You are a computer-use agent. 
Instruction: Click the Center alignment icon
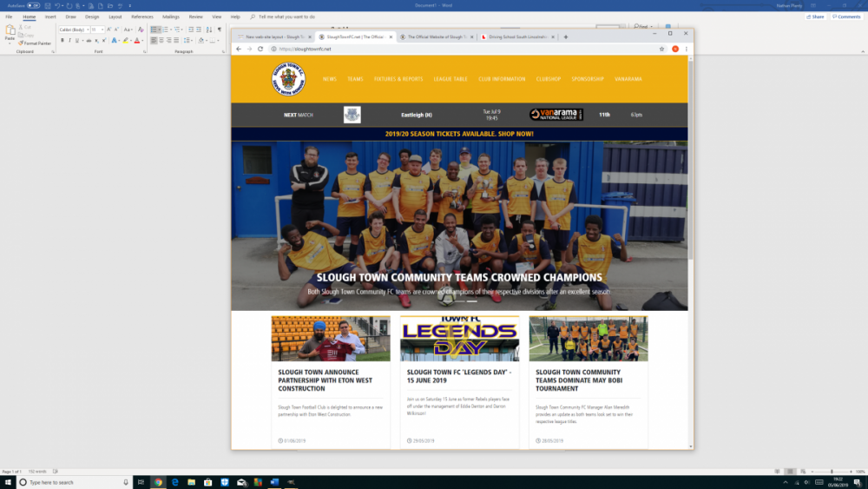[x=161, y=41]
